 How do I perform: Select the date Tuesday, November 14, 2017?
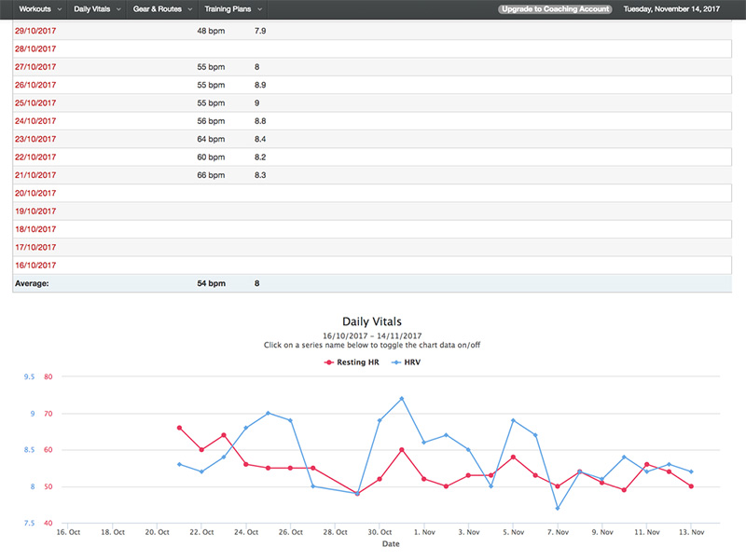click(x=671, y=9)
